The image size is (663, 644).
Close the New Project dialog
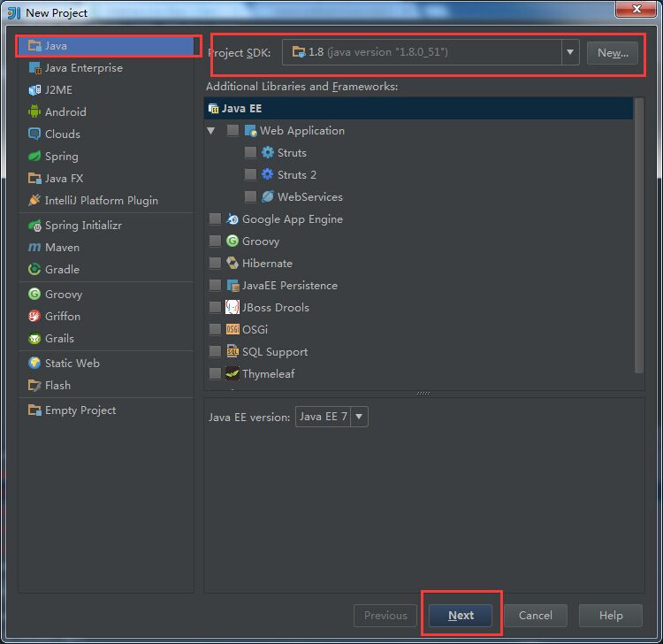coord(636,9)
